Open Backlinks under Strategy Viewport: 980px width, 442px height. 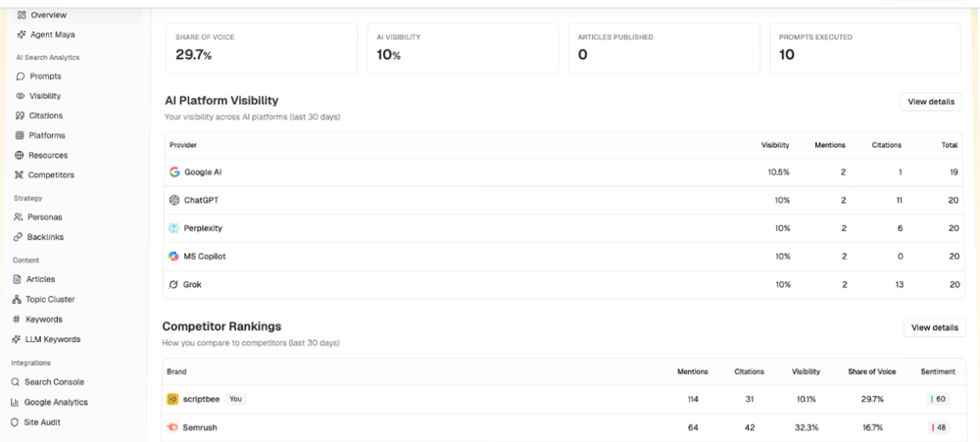coord(45,237)
